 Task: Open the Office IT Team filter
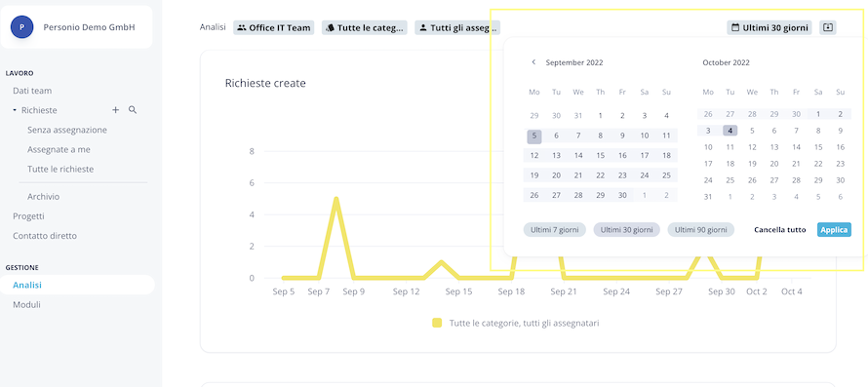(273, 27)
